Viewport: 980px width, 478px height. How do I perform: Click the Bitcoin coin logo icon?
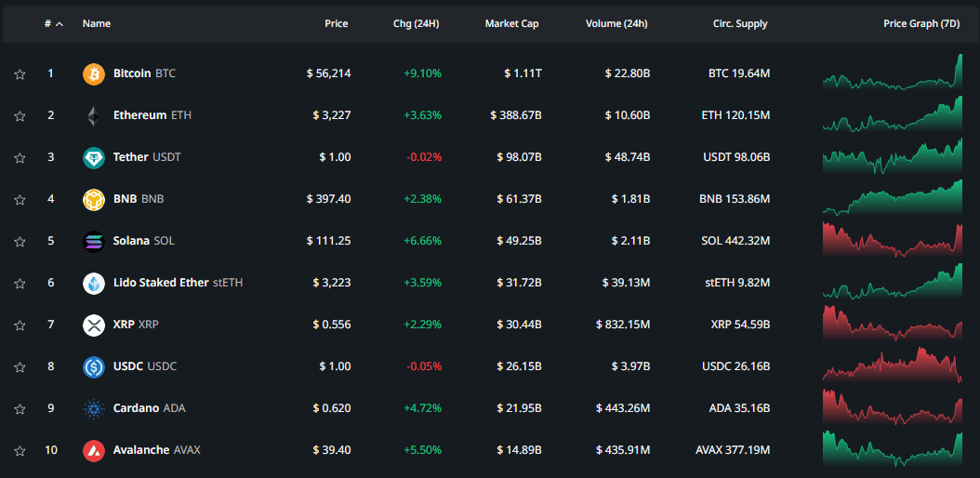[94, 73]
